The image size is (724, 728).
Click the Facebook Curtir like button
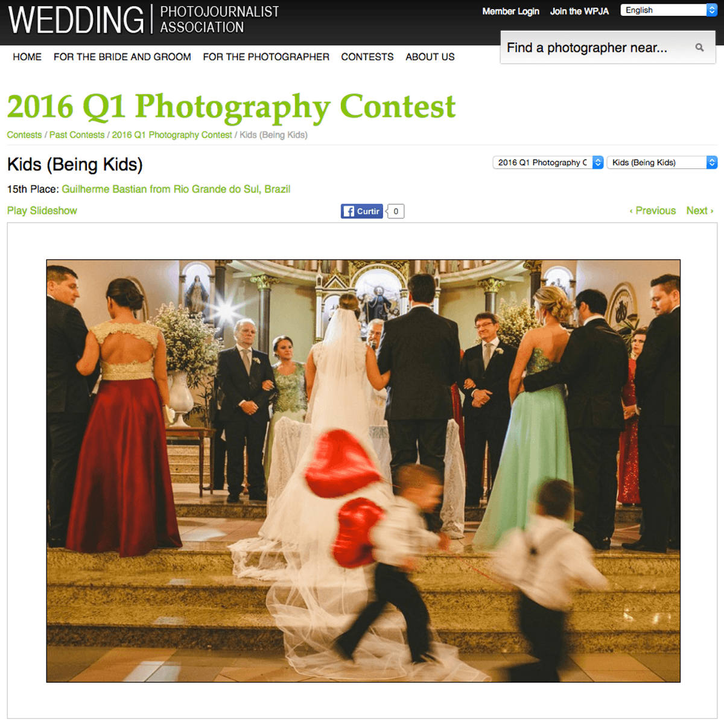pos(362,211)
